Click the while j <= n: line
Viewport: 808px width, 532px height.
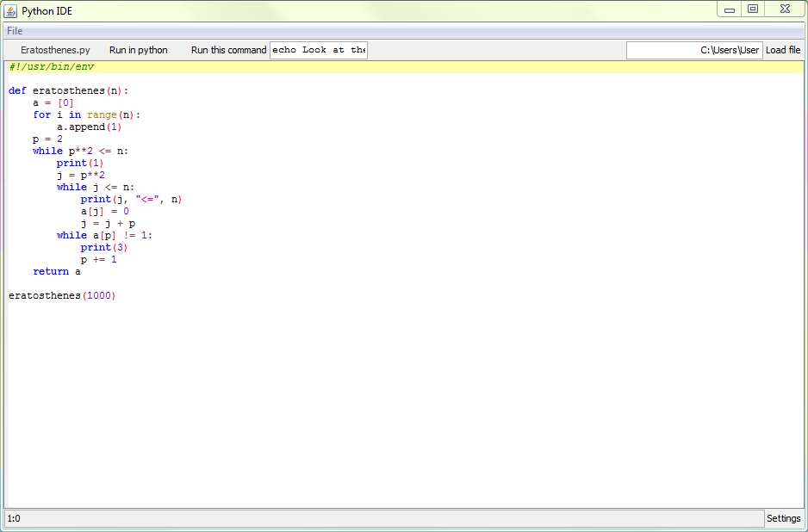tap(96, 187)
